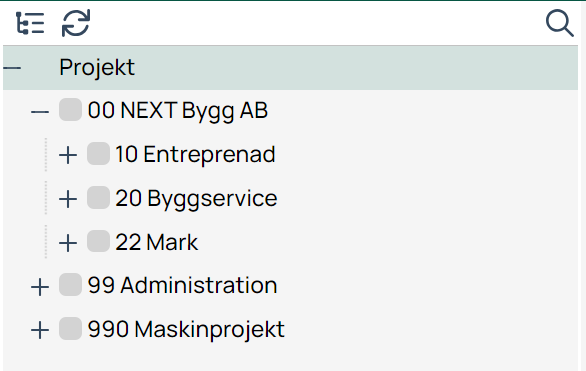This screenshot has height=371, width=586.
Task: Select the 99 Administration label
Action: click(182, 285)
